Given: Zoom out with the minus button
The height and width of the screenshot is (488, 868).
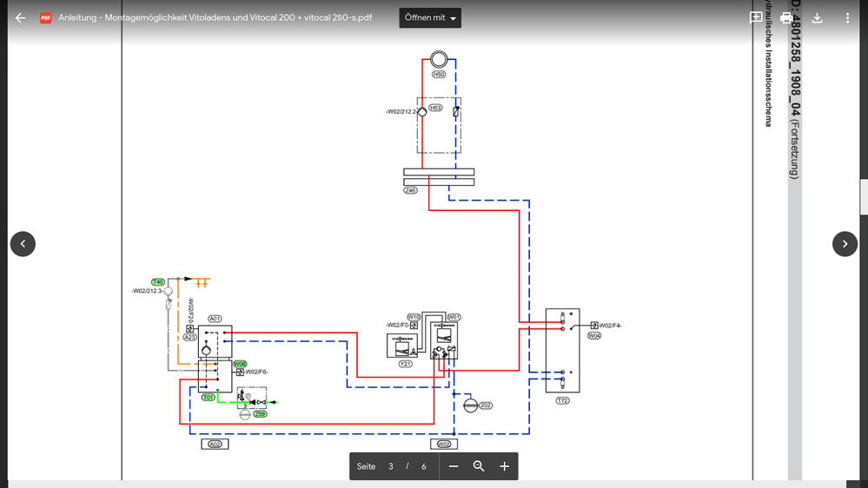Looking at the screenshot, I should tap(454, 466).
